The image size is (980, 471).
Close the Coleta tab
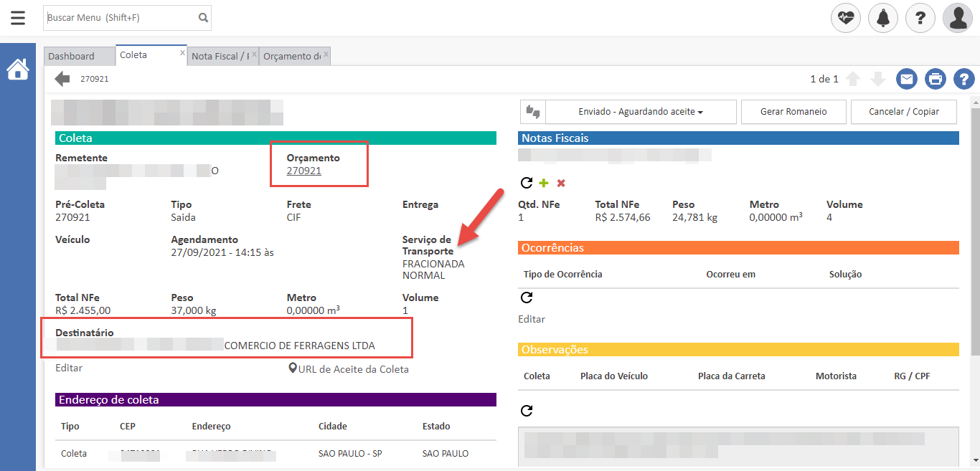point(182,52)
